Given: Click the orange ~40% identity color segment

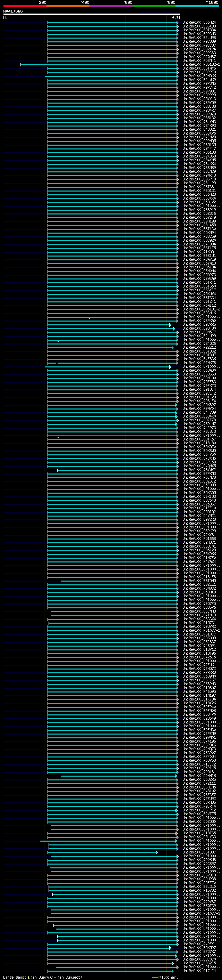Looking at the screenshot, I should click(x=68, y=6).
